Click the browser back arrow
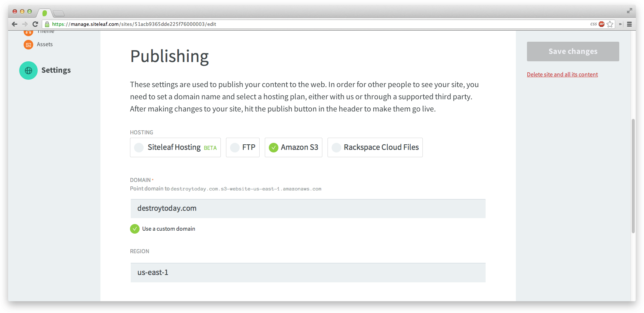 coord(14,24)
